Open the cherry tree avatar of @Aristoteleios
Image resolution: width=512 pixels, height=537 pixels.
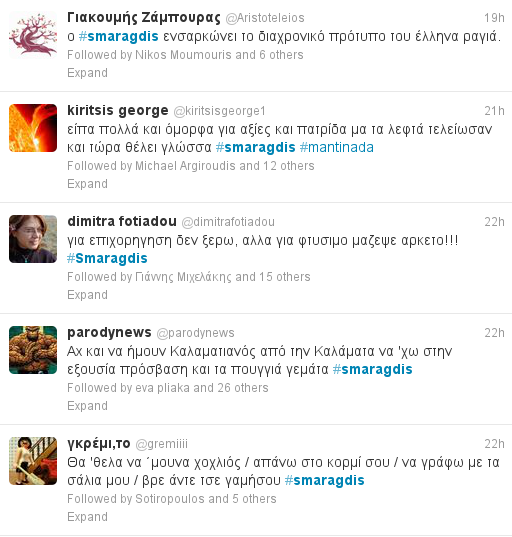(33, 35)
